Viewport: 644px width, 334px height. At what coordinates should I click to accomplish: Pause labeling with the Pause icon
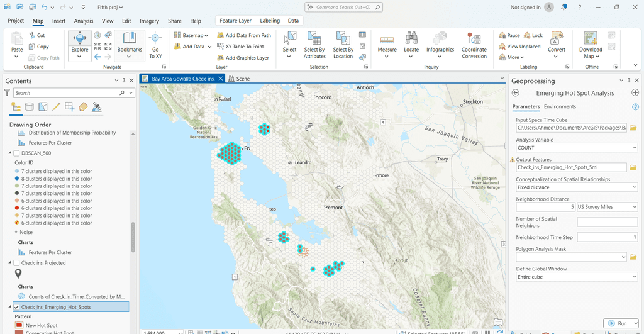[502, 35]
